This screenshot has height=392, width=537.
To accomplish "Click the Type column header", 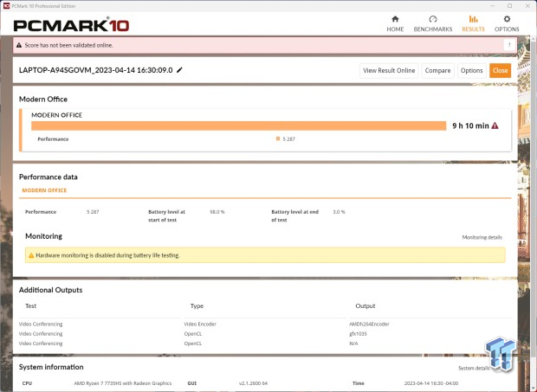I will pyautogui.click(x=197, y=305).
